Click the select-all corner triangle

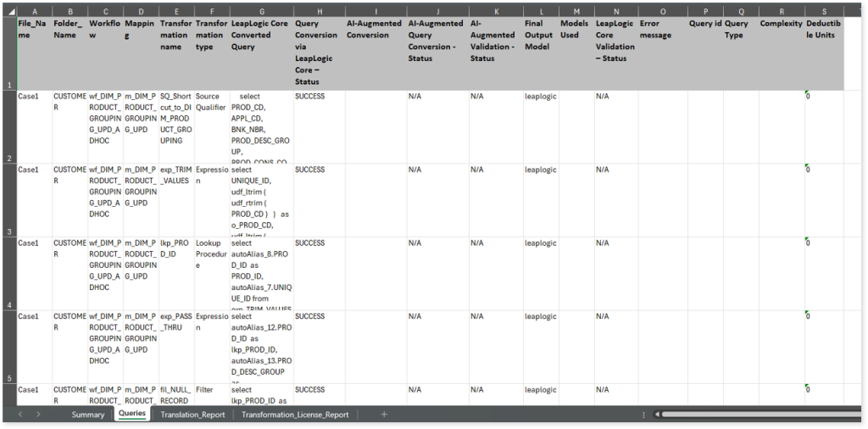pos(8,12)
